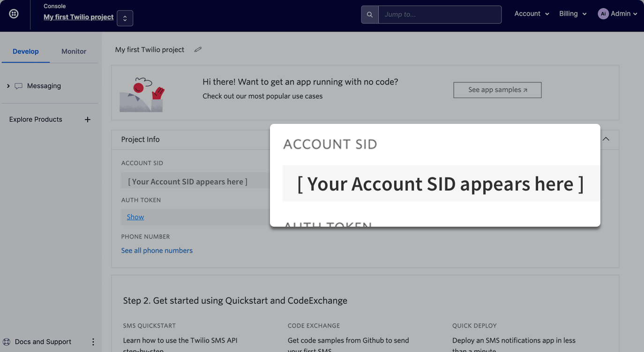Open the Billing dropdown menu
This screenshot has width=644, height=352.
573,14
